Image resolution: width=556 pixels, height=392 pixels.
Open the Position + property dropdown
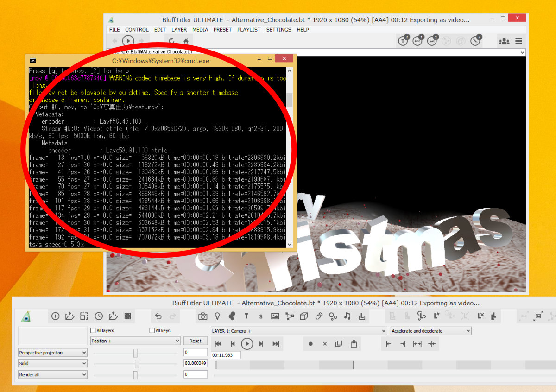(x=135, y=341)
